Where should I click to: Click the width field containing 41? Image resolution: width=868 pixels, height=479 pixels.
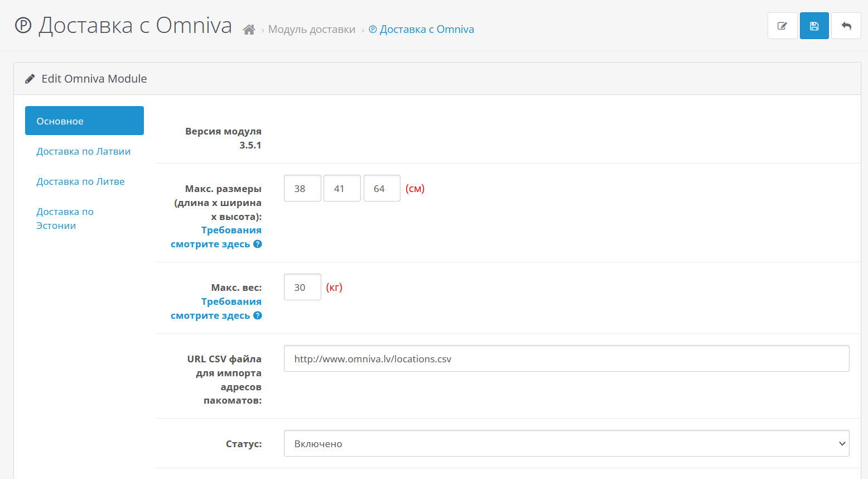click(342, 188)
